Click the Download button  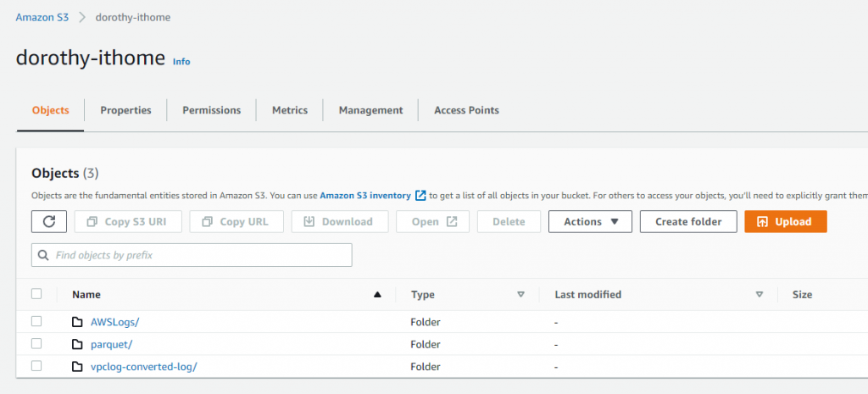[x=340, y=221]
